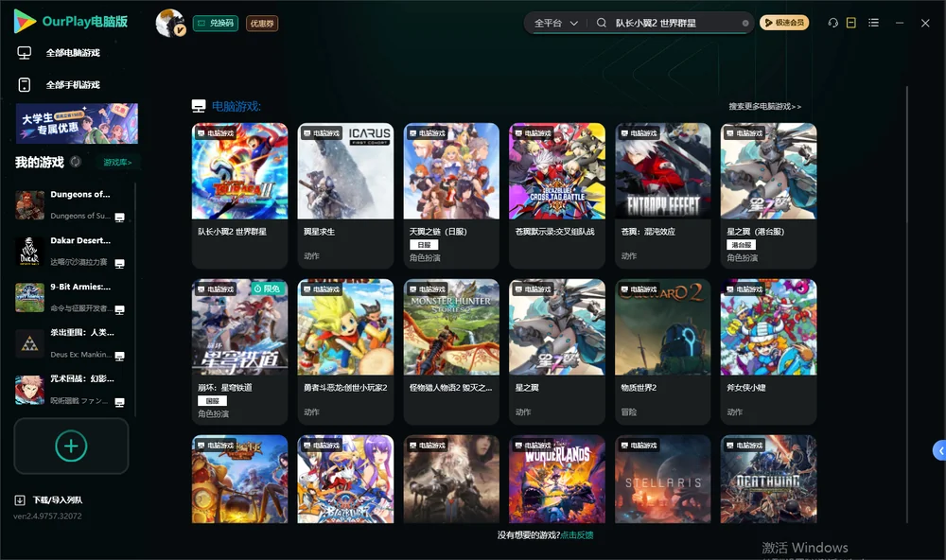Open the 天翼之链 (日服) game cover
Screen dimensions: 946x560
451,171
